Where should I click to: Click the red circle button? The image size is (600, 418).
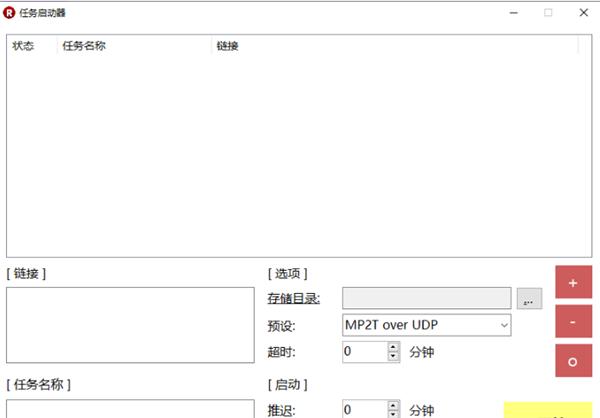(573, 361)
